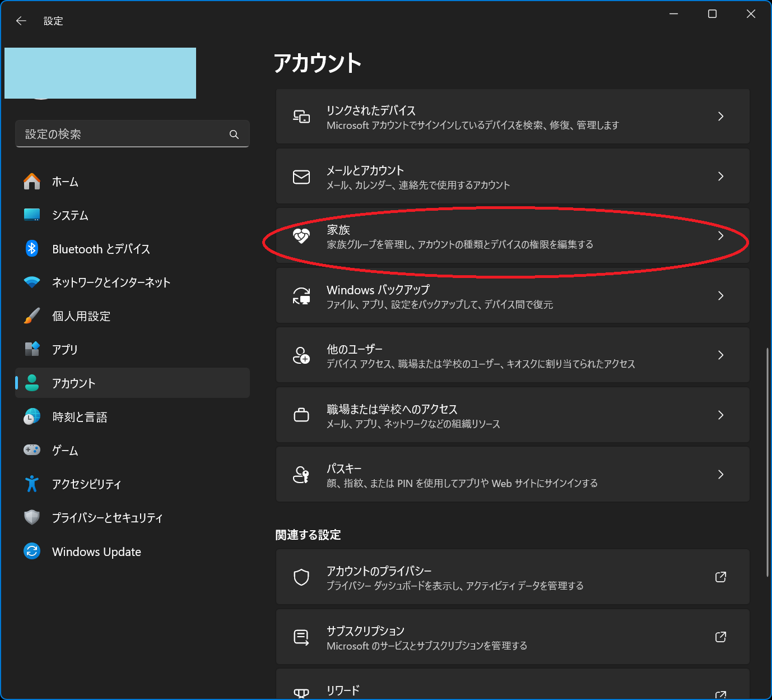The height and width of the screenshot is (700, 772).
Task: Click メール、カレンダー、連絡先 description text
Action: pyautogui.click(x=418, y=185)
